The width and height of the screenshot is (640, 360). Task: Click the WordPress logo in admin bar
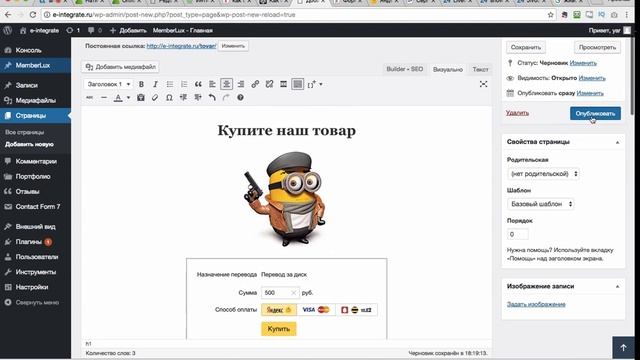8,30
